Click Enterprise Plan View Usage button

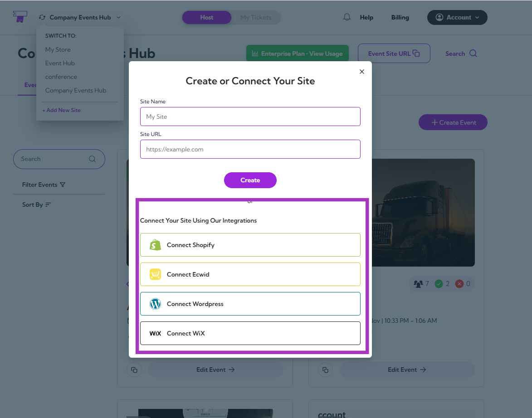pyautogui.click(x=297, y=53)
